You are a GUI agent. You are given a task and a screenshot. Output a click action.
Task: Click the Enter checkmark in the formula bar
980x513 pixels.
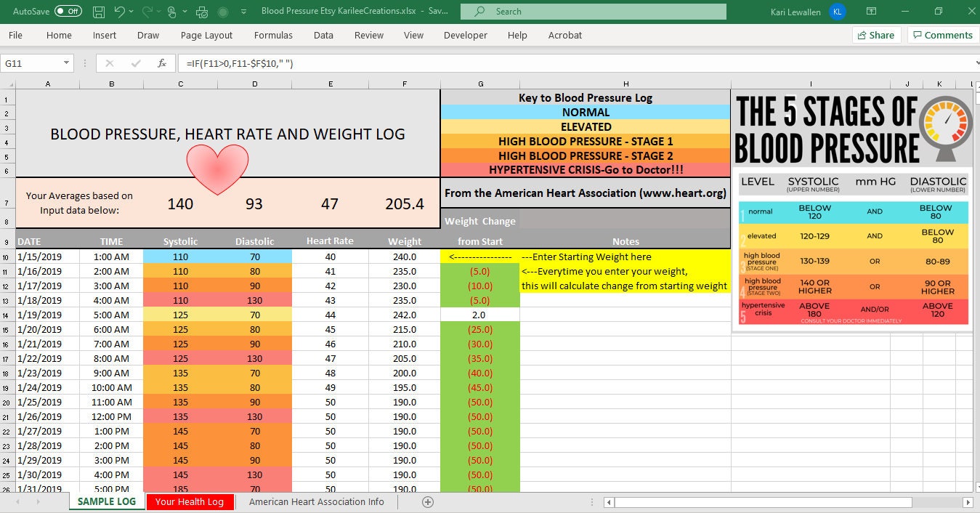[x=137, y=63]
